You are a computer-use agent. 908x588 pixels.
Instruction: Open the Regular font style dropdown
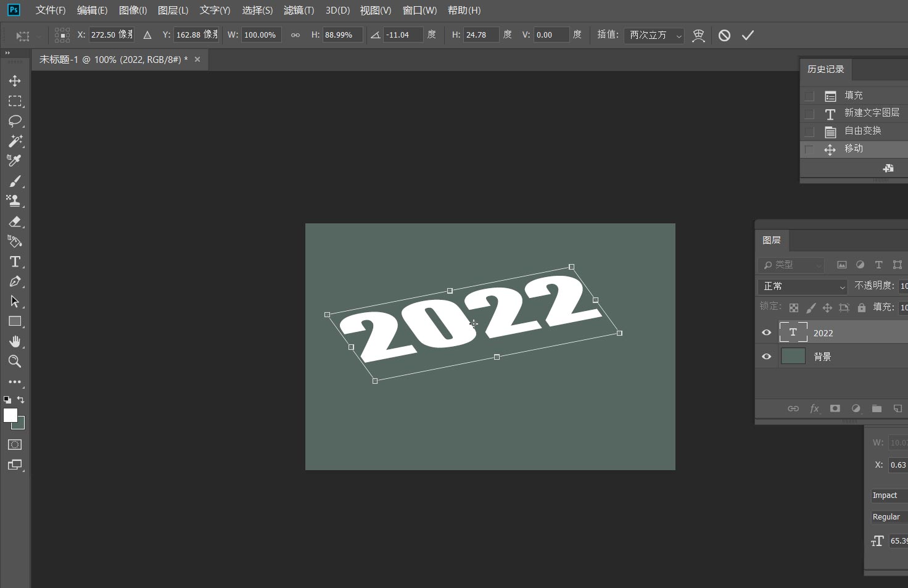click(889, 517)
